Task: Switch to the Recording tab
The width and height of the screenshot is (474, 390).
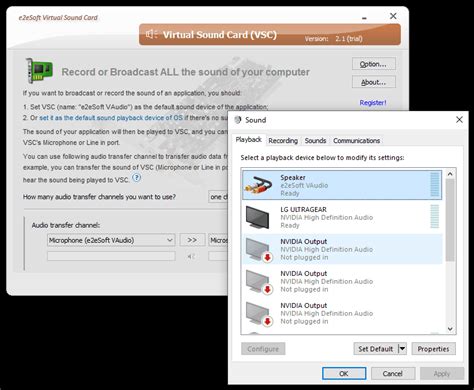Action: coord(283,141)
